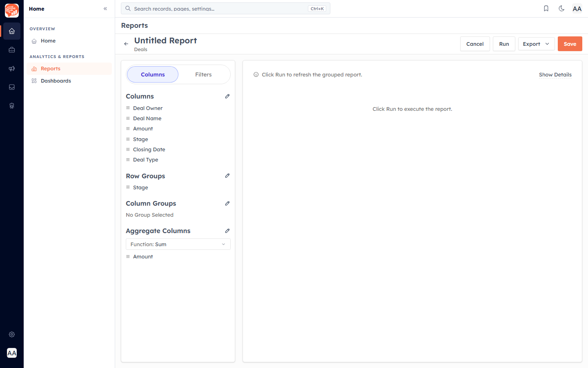Viewport: 588px width, 368px height.
Task: Edit Row Groups with the pencil icon
Action: coord(227,176)
